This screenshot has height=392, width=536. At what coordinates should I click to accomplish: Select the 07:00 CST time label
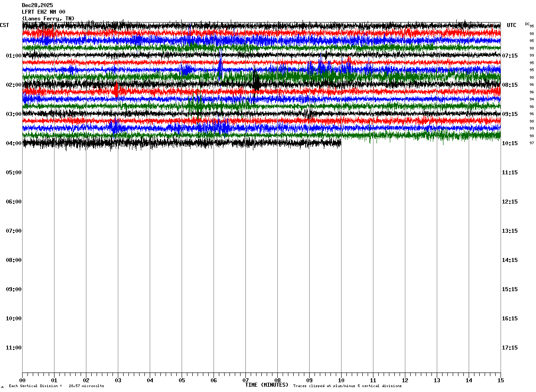click(14, 231)
